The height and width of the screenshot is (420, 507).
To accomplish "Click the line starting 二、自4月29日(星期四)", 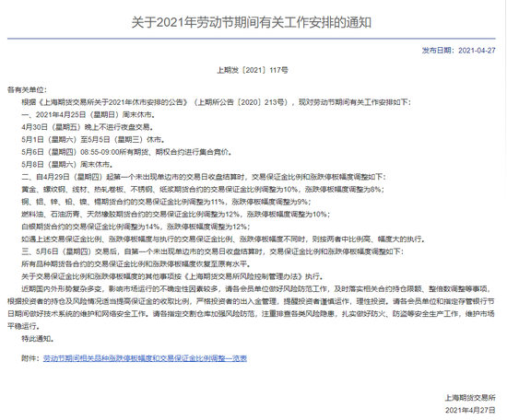I will point(204,177).
